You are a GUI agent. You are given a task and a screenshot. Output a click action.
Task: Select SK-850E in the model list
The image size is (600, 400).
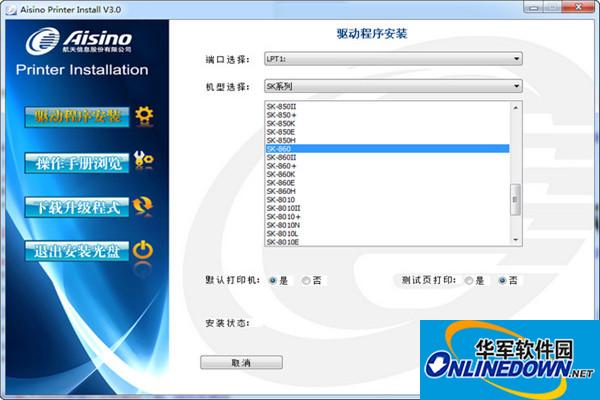(x=388, y=132)
